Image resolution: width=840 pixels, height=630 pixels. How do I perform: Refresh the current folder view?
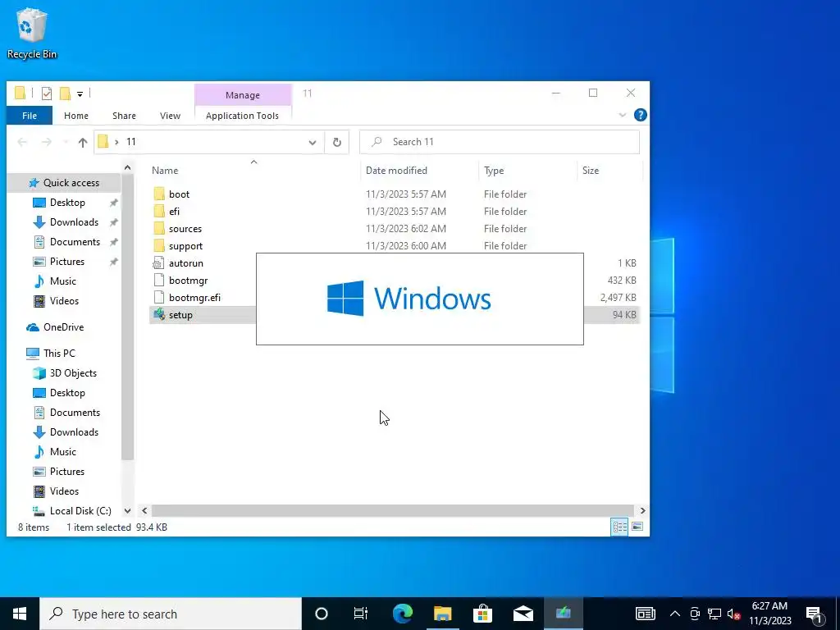click(x=337, y=142)
